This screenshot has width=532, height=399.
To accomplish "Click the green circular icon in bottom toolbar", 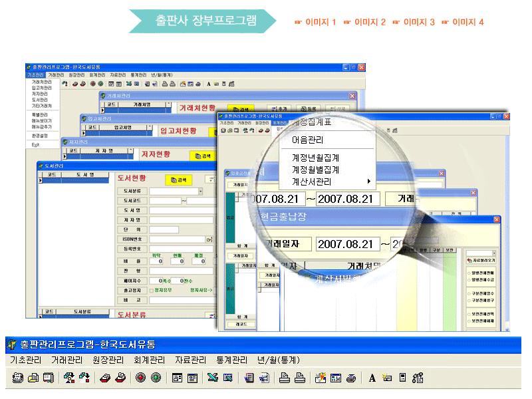I will [156, 378].
